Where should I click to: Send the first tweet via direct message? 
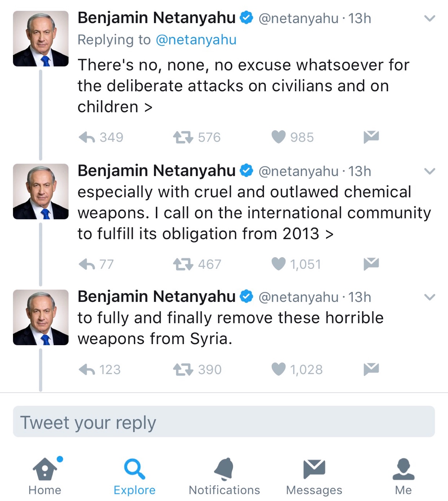point(371,137)
